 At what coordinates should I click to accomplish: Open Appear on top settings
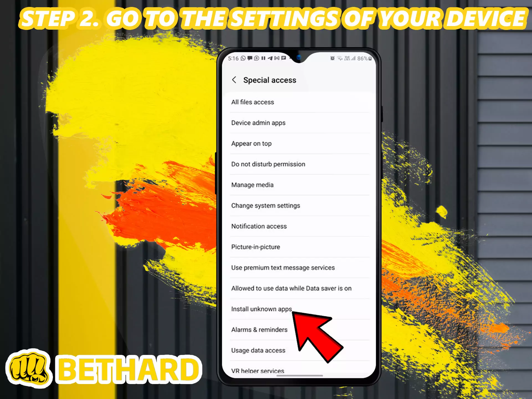pos(252,143)
